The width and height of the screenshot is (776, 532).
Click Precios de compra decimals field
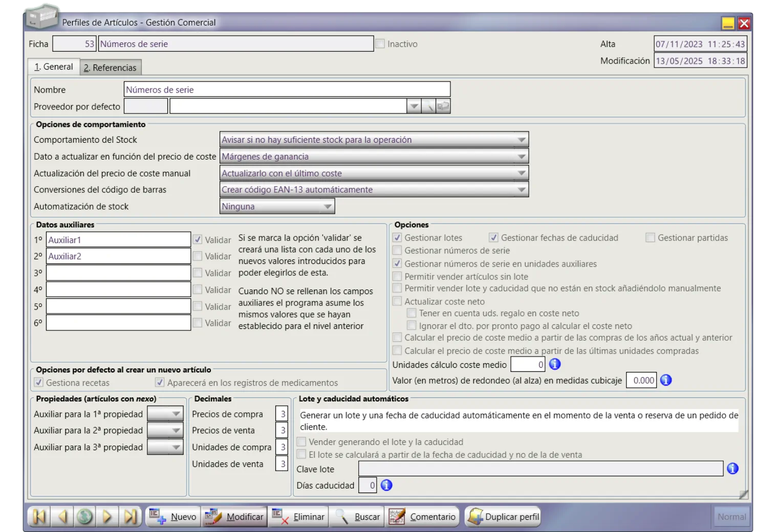tap(282, 413)
